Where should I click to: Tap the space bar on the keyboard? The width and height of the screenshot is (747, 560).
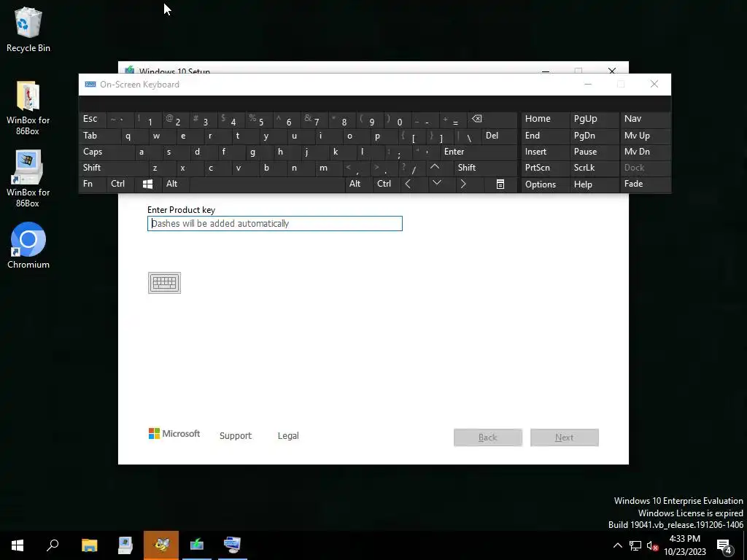[x=267, y=184]
